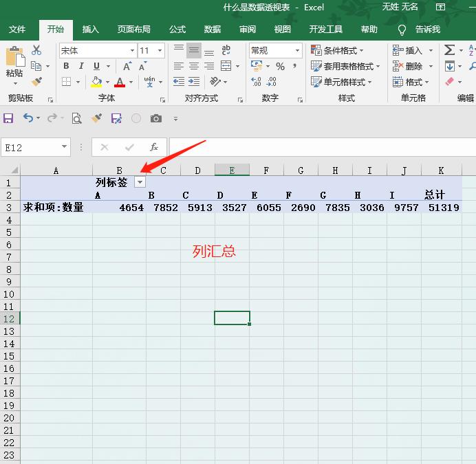Select the Format Painter brush in clipboard group
This screenshot has height=464, width=476.
tap(36, 82)
